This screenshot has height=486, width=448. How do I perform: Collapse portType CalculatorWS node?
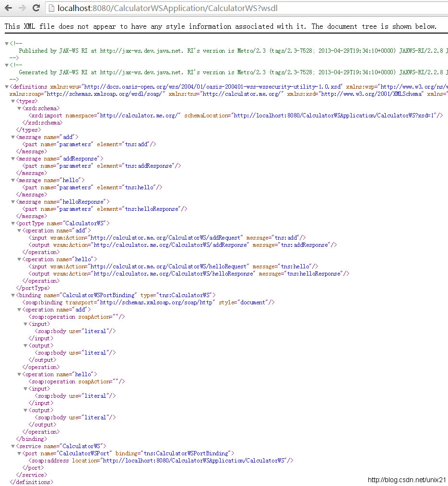pyautogui.click(x=13, y=223)
